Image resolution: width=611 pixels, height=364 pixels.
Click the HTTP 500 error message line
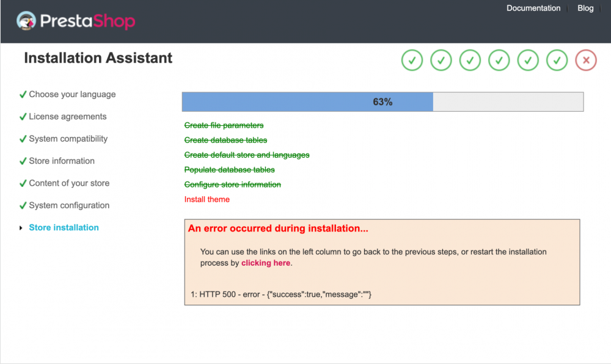pyautogui.click(x=281, y=294)
